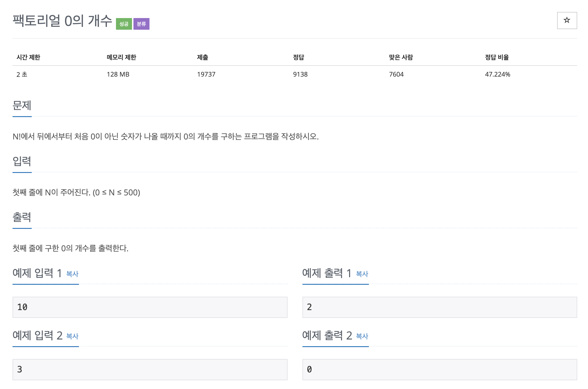
Task: Click the 예제 입력 1 heading
Action: point(37,273)
